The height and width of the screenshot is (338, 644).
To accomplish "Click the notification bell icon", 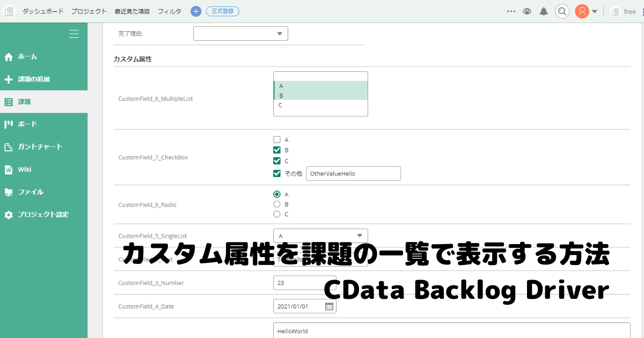I will pyautogui.click(x=544, y=11).
